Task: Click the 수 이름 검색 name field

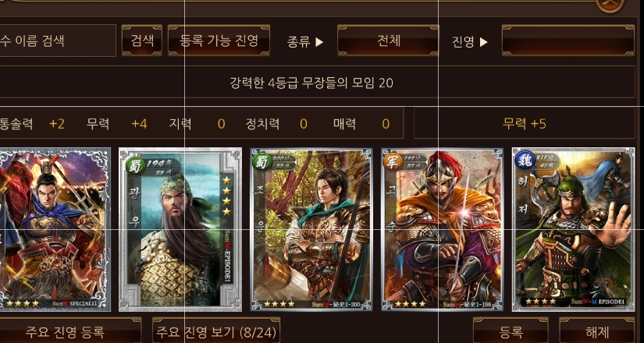Action: (x=58, y=41)
